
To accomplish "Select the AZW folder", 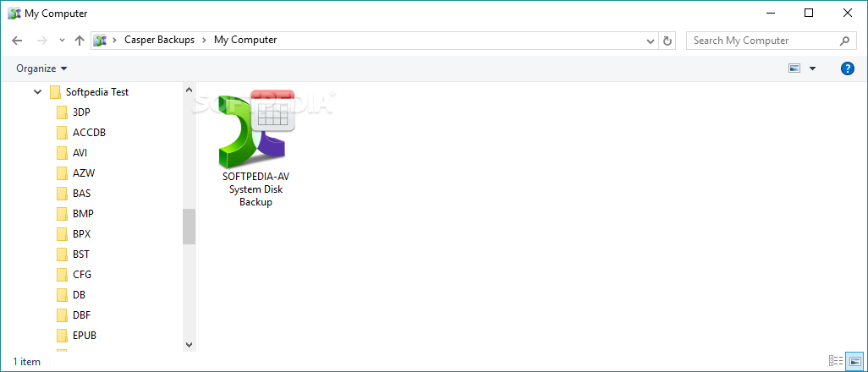I will (x=84, y=173).
